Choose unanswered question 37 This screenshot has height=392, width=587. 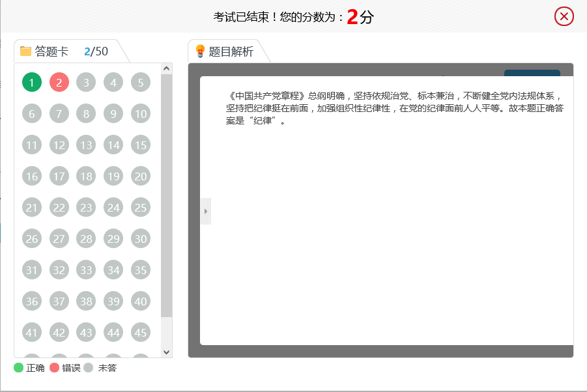(59, 301)
